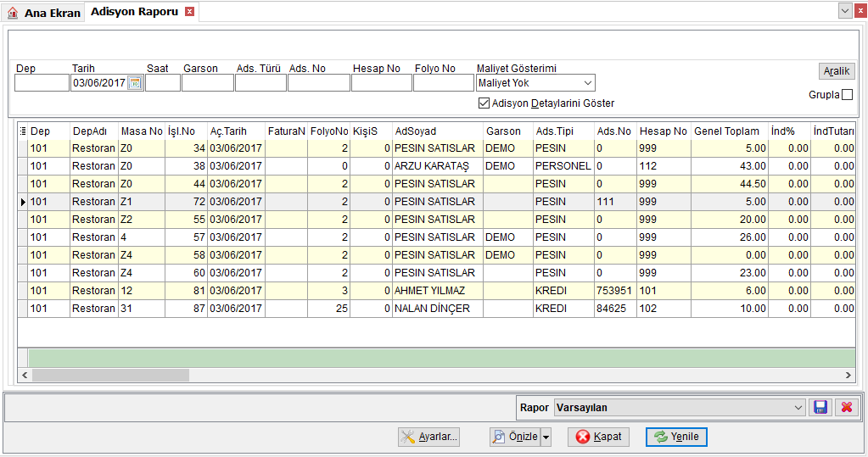This screenshot has width=868, height=457.
Task: Click the Önizle preview button
Action: tap(515, 437)
